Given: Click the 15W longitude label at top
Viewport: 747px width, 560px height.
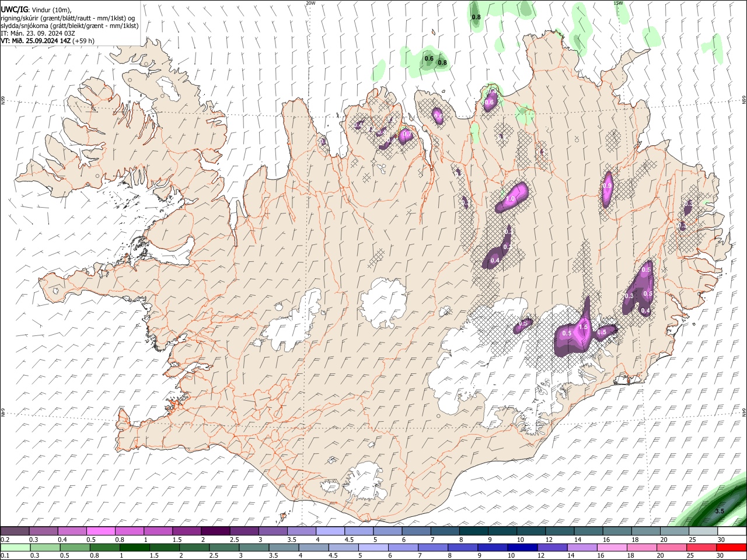Looking at the screenshot, I should (x=618, y=3).
